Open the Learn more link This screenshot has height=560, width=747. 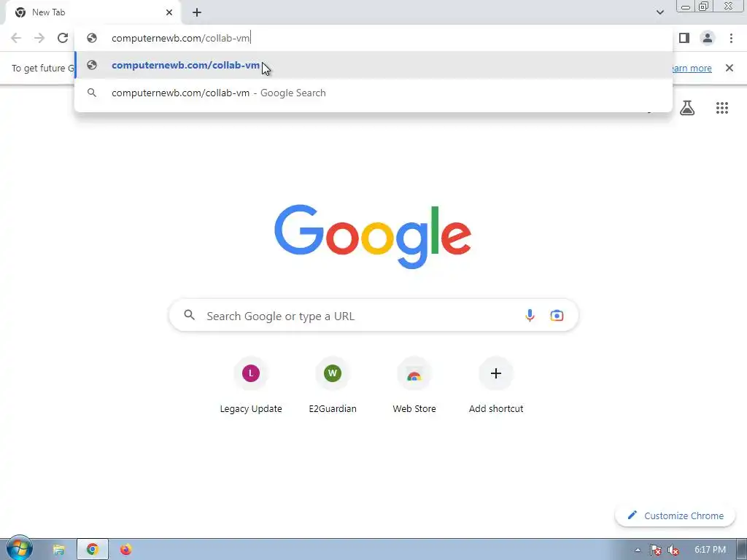[690, 68]
